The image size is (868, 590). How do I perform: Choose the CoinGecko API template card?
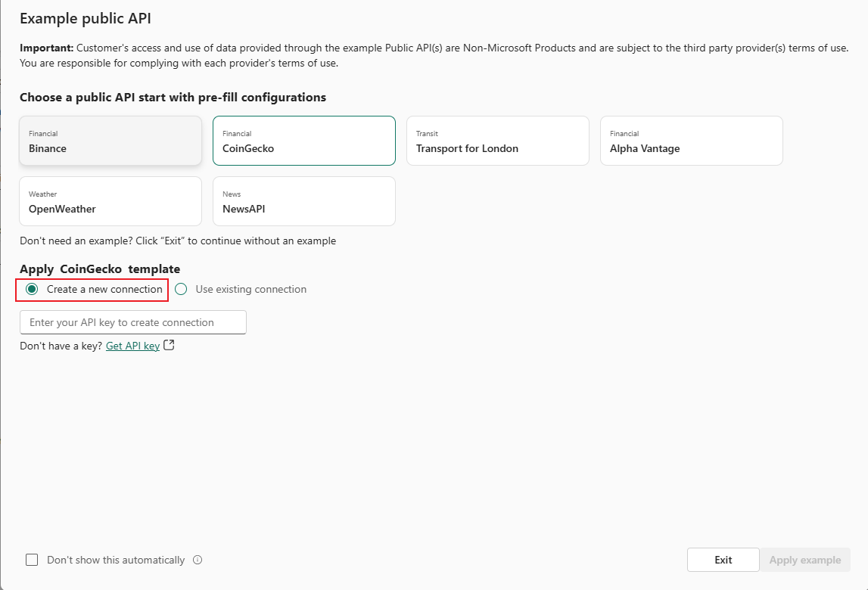click(x=303, y=141)
